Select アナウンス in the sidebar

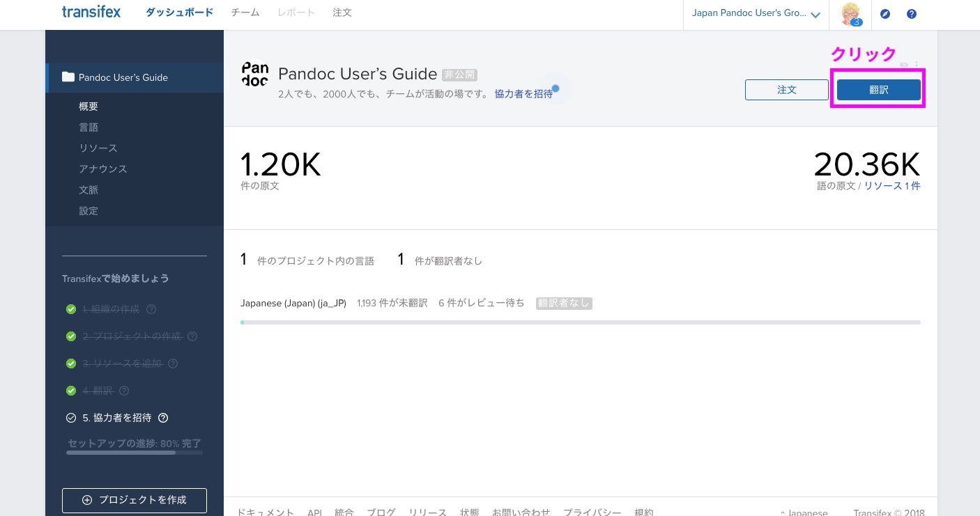click(103, 169)
